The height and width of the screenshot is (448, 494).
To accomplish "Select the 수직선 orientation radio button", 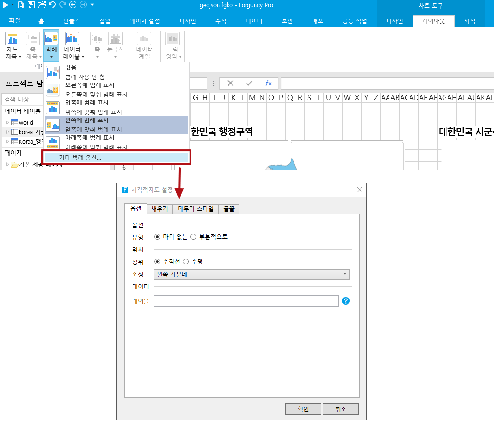I will click(158, 261).
